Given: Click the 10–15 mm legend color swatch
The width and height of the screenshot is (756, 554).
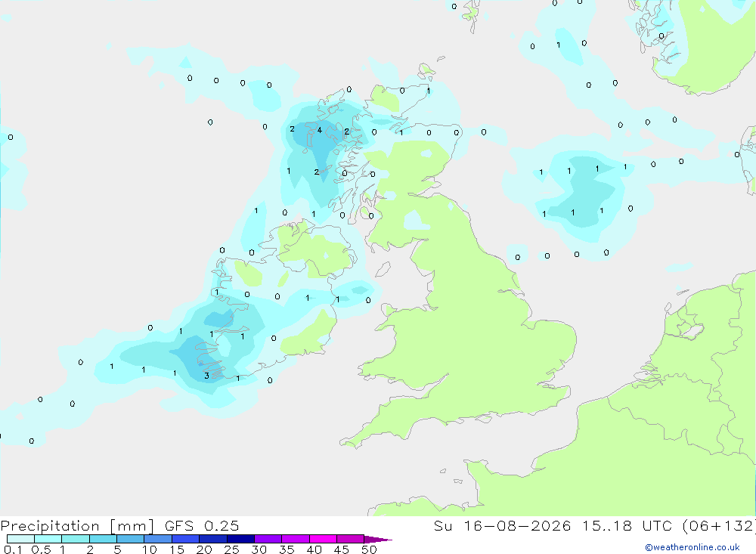Looking at the screenshot, I should (158, 539).
